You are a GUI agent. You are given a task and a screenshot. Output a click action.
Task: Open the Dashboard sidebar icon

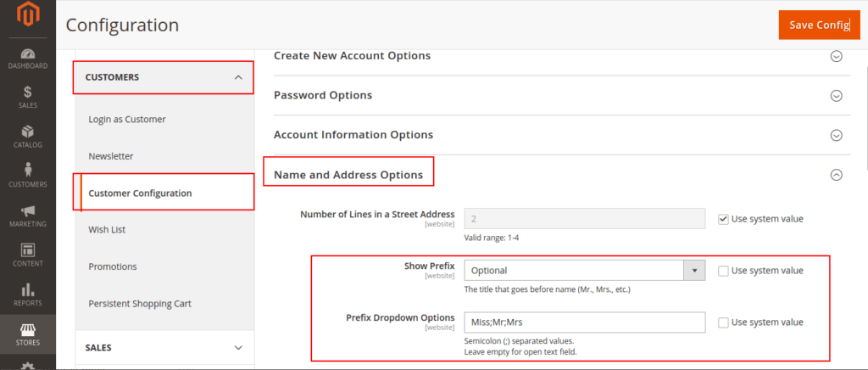[x=27, y=53]
